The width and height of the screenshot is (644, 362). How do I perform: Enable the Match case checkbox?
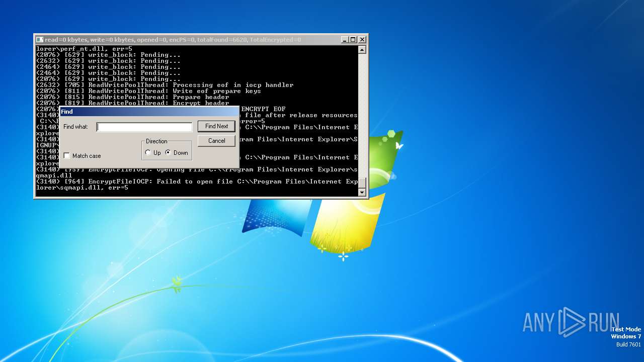tap(66, 156)
